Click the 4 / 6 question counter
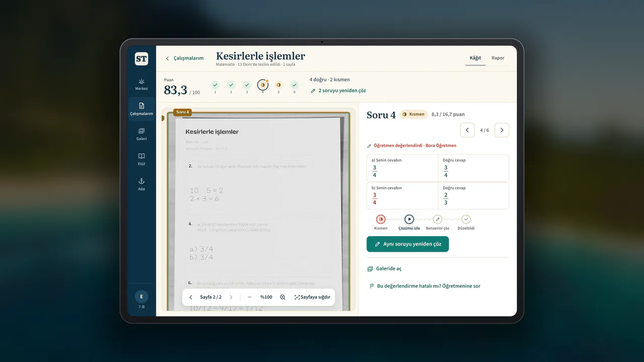The width and height of the screenshot is (644, 362). tap(485, 130)
